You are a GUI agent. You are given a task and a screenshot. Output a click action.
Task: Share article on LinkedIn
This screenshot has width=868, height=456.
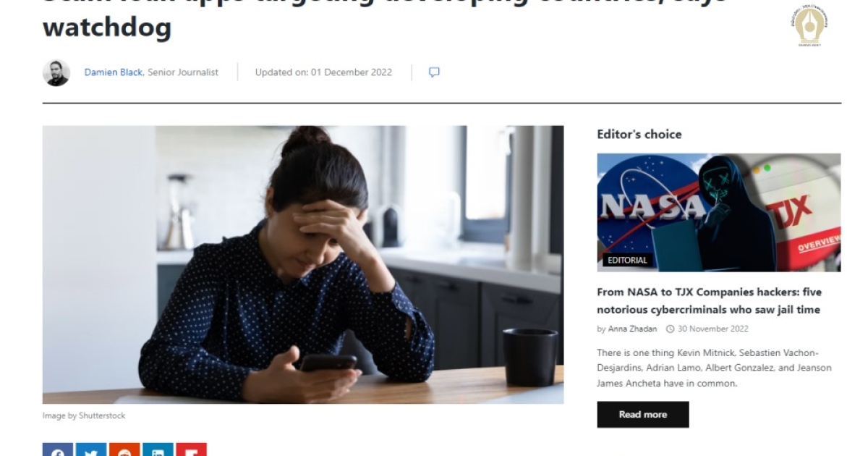tap(158, 449)
